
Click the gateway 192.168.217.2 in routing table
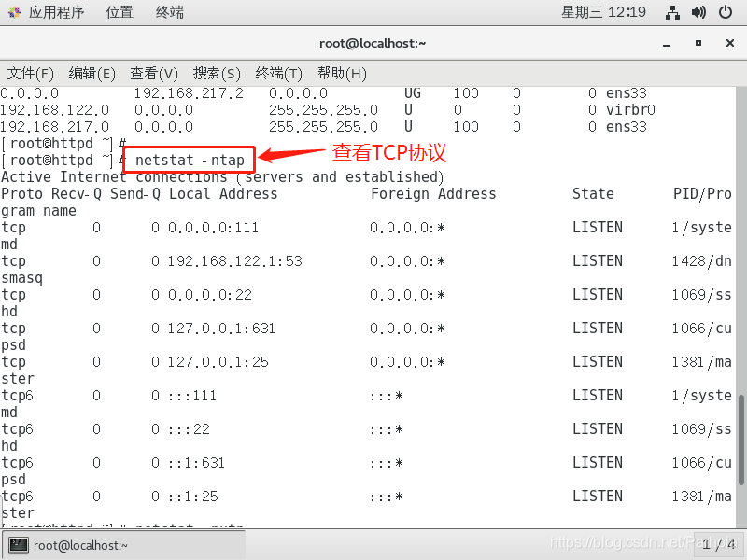pyautogui.click(x=189, y=92)
